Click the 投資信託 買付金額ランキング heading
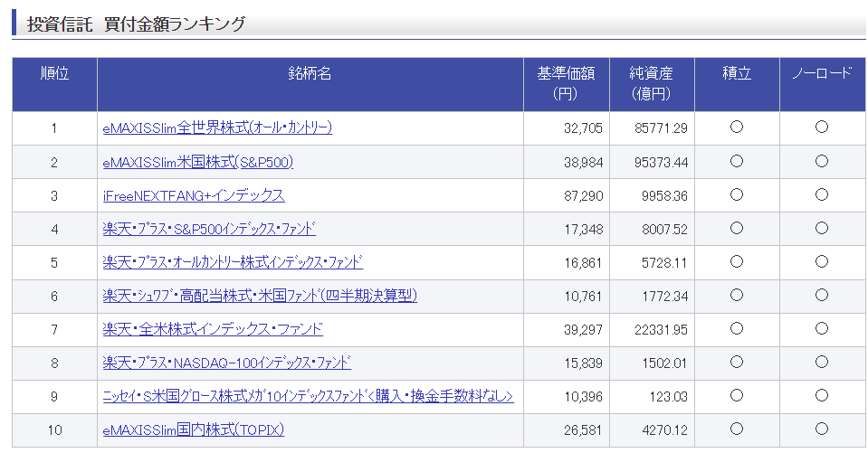Image resolution: width=868 pixels, height=453 pixels. [136, 24]
